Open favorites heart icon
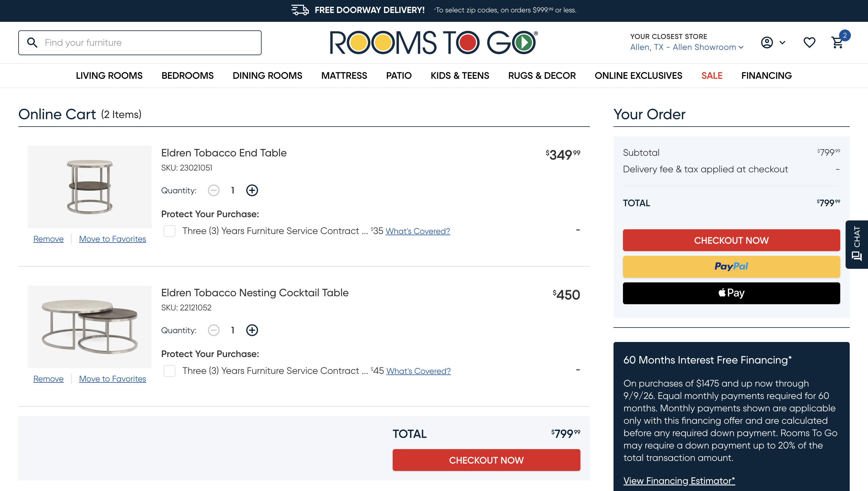This screenshot has height=491, width=868. [x=809, y=42]
